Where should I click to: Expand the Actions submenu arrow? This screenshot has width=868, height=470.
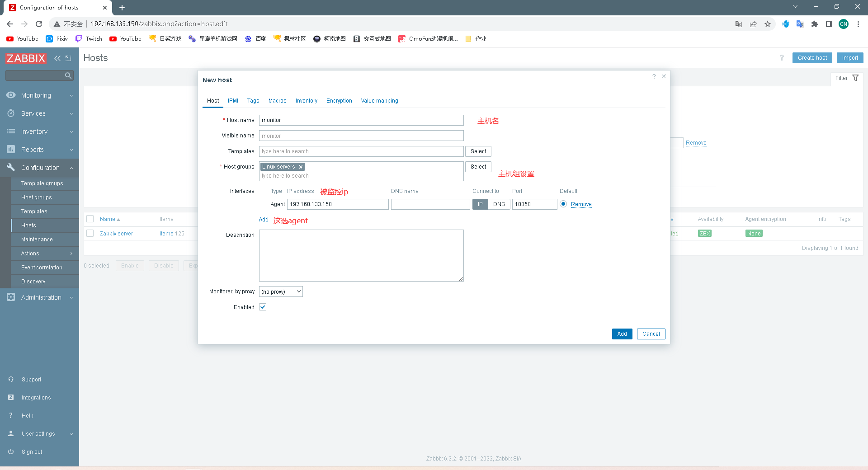point(71,254)
